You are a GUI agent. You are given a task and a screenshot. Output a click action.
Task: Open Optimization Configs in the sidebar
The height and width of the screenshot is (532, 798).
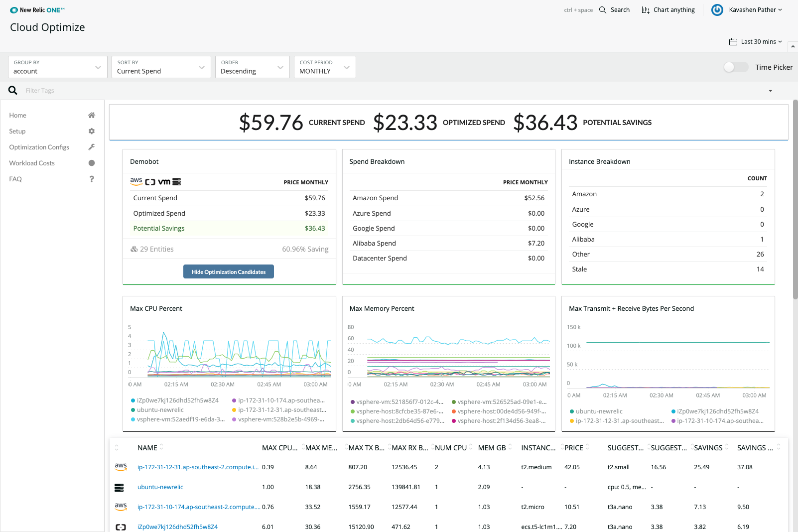(52, 147)
